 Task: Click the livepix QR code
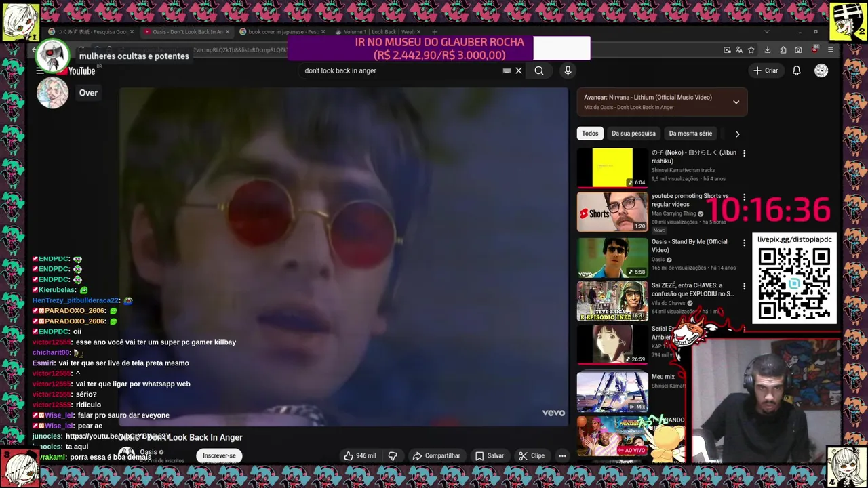click(x=794, y=283)
